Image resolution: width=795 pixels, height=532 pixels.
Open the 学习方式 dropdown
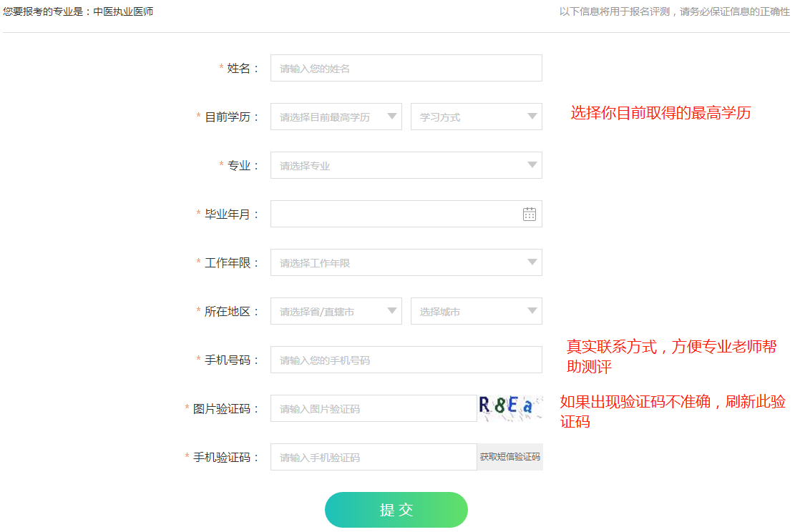pos(476,117)
